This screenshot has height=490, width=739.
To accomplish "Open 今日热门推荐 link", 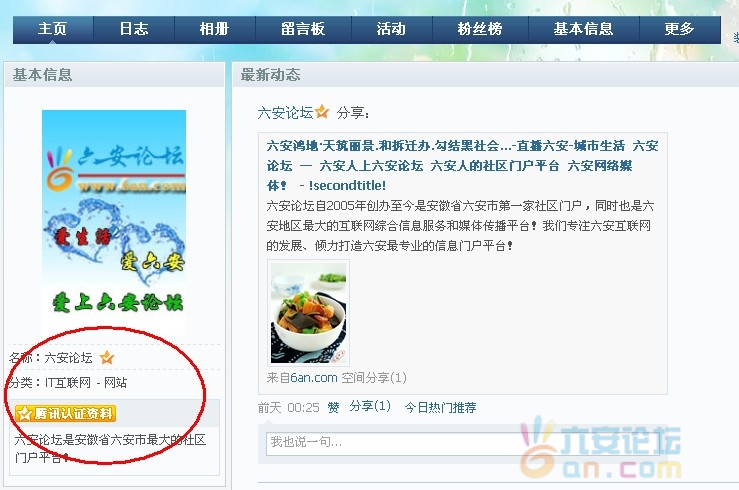I will click(x=440, y=408).
